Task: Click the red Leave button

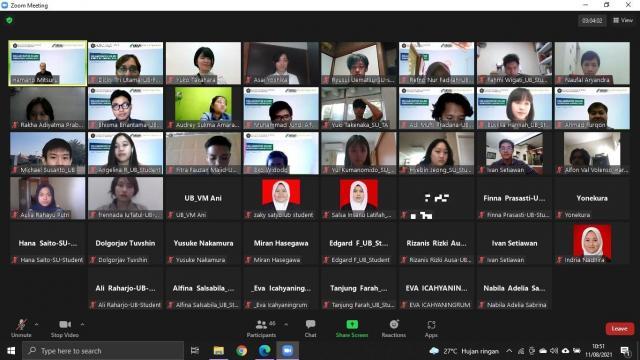Action: click(x=620, y=329)
